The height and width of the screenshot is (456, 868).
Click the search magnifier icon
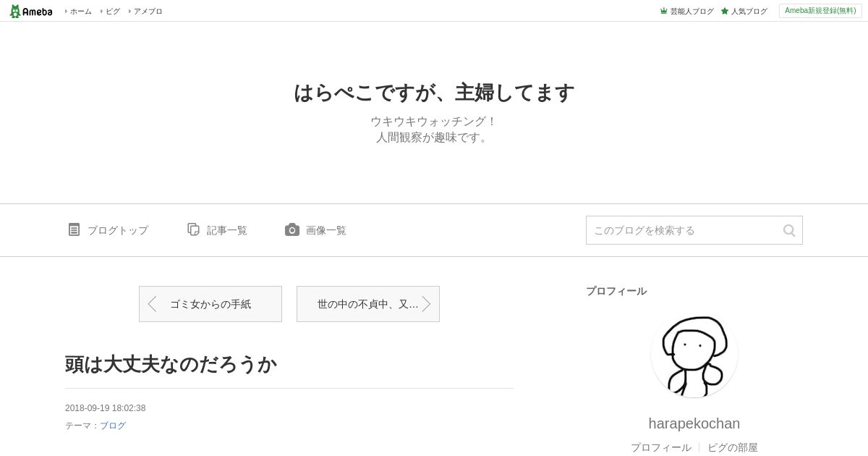(x=789, y=230)
